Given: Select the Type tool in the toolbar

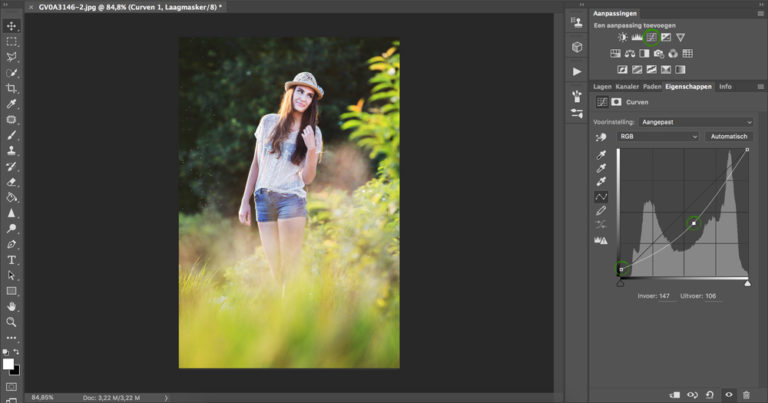Looking at the screenshot, I should pyautogui.click(x=12, y=260).
